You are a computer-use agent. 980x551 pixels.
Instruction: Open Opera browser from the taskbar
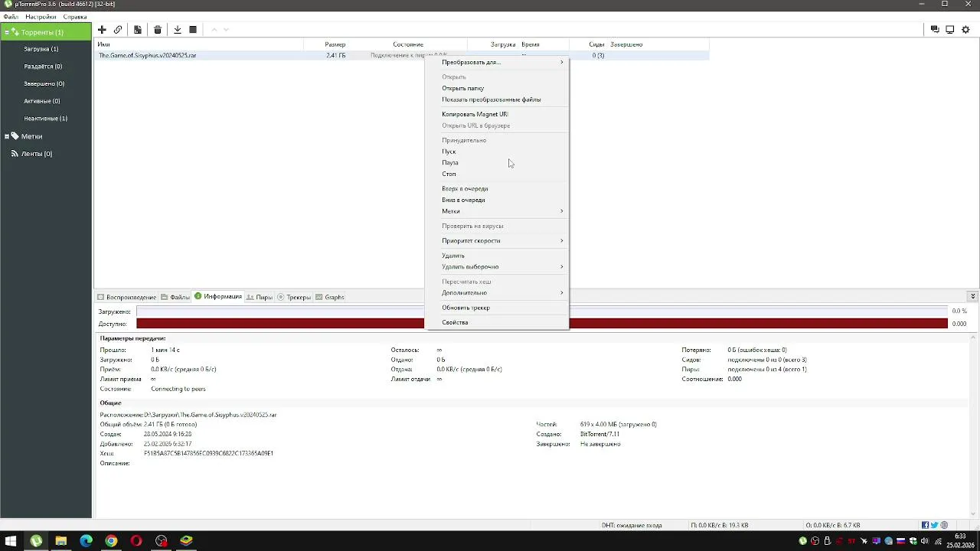pyautogui.click(x=136, y=541)
